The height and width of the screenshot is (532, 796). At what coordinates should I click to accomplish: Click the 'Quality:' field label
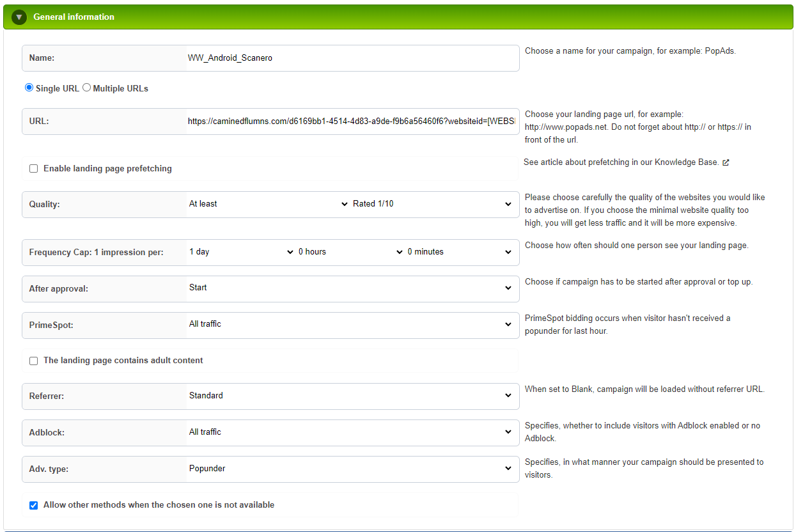click(45, 205)
